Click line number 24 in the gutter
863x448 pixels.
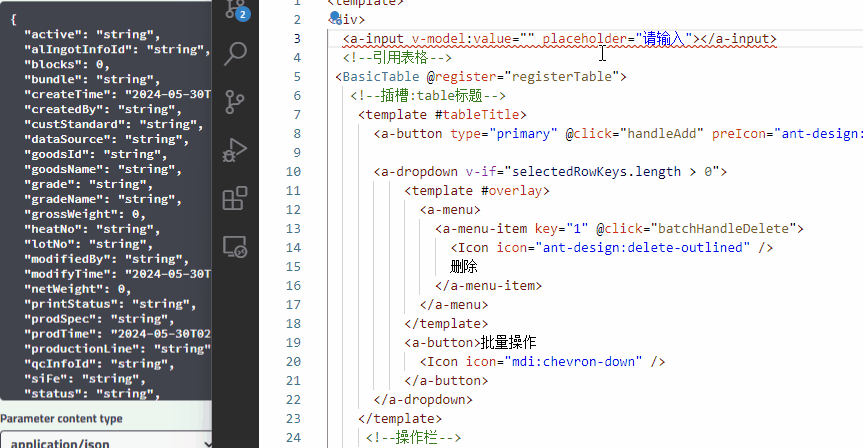point(293,438)
